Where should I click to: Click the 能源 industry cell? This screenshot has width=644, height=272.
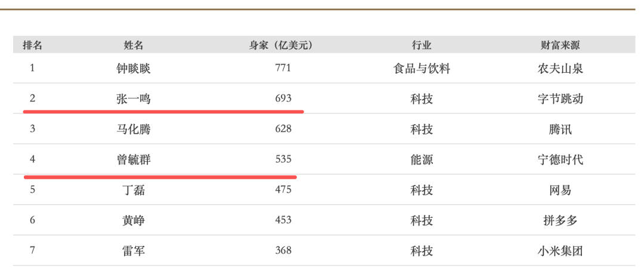coord(421,160)
